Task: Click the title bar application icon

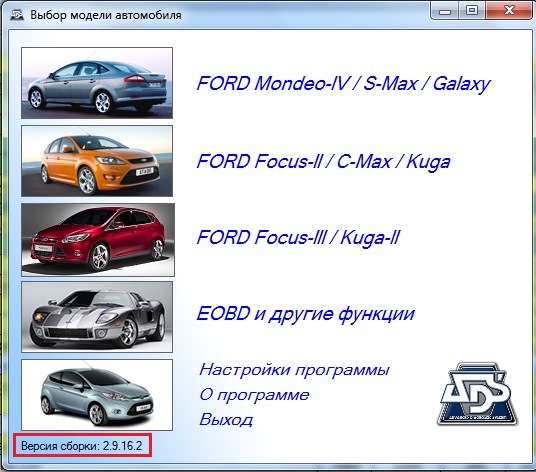Action: [16, 15]
